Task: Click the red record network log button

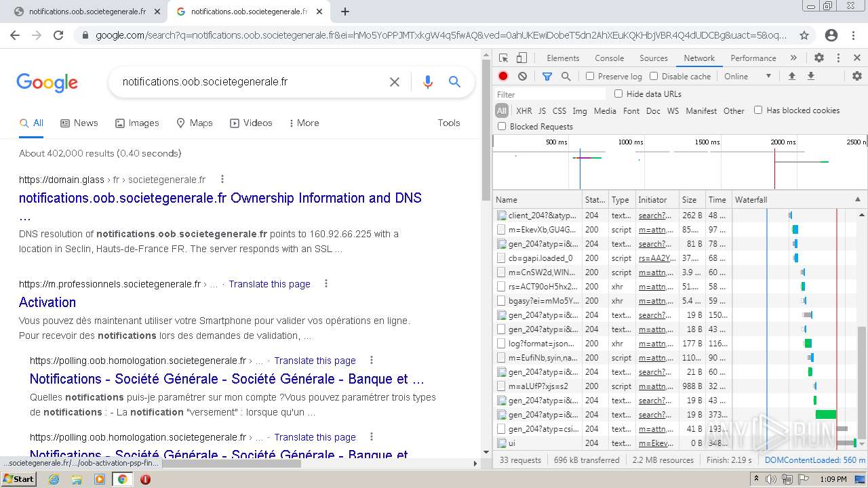Action: (503, 76)
